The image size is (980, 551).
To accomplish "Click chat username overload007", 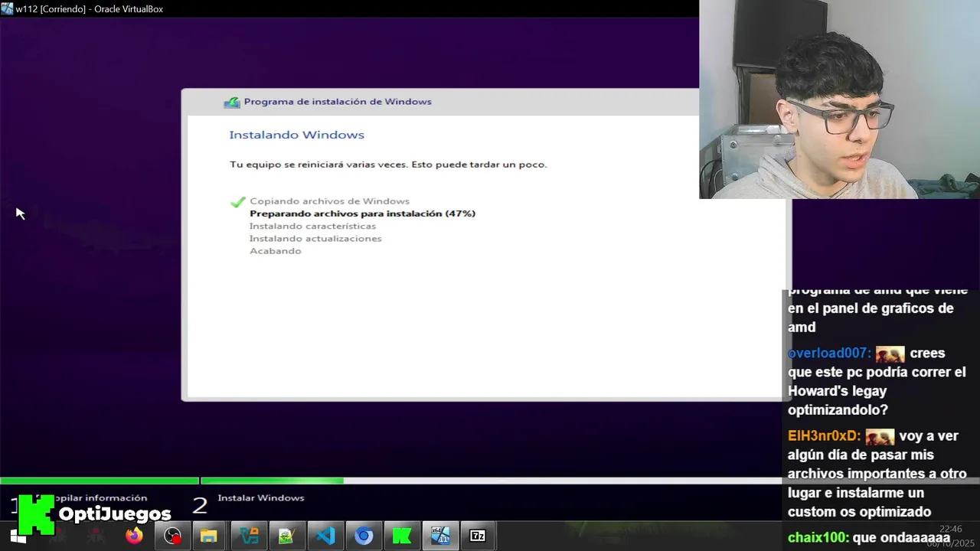I will pos(829,353).
